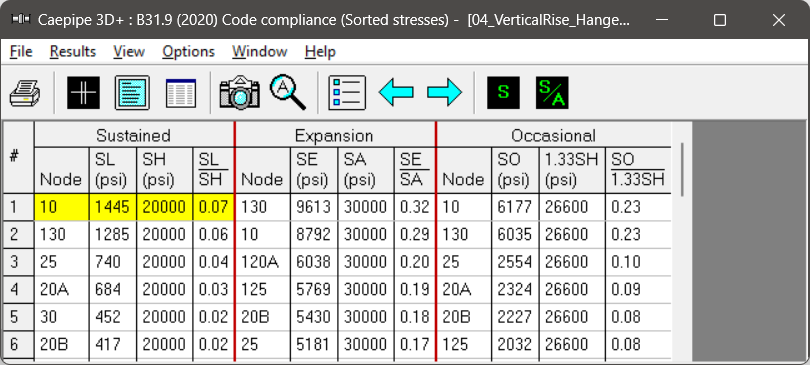Show stress ratios with S/A icon
810x365 pixels.
pos(552,93)
